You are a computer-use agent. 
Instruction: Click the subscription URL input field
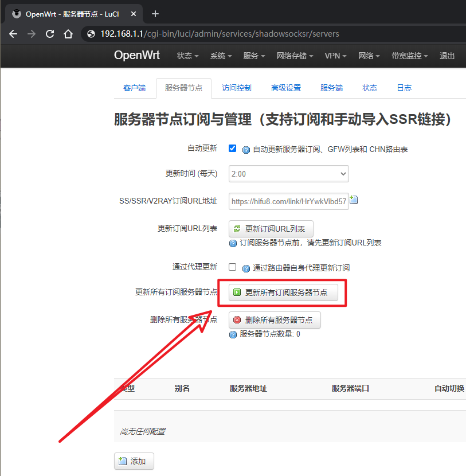click(288, 201)
